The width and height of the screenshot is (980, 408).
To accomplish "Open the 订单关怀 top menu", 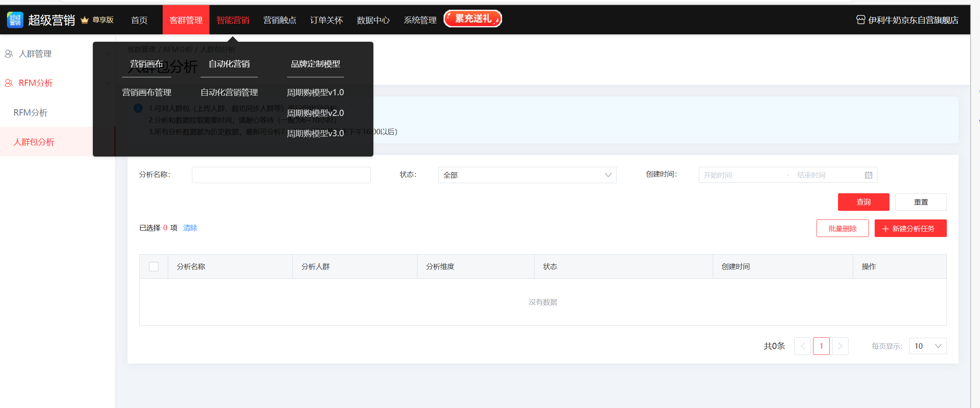I will (327, 20).
